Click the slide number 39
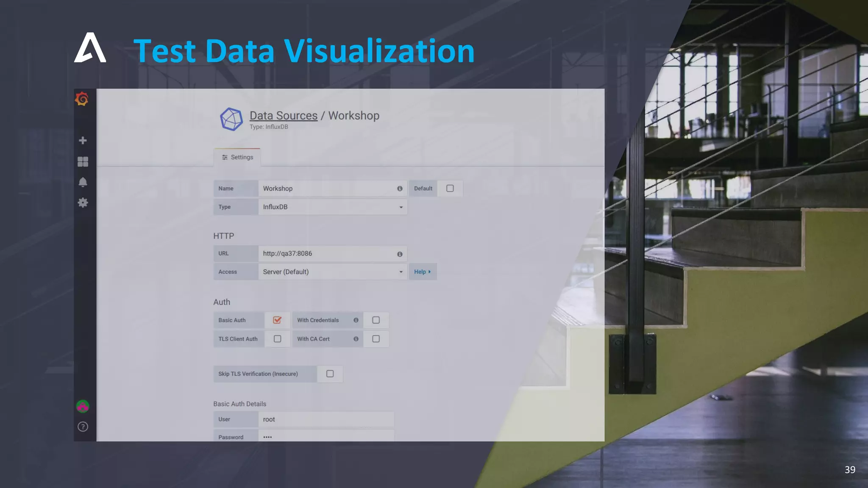The image size is (868, 488). (x=850, y=469)
